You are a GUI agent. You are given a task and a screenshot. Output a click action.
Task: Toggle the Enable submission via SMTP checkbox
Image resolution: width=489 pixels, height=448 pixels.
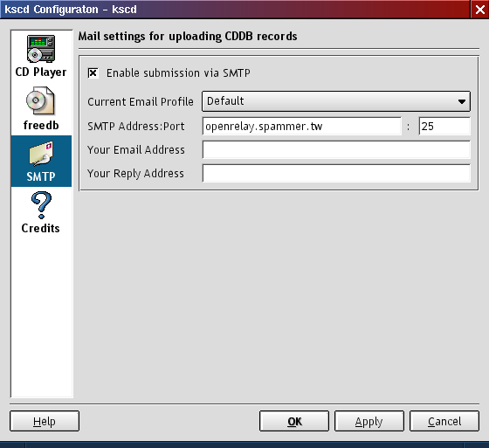coord(93,73)
